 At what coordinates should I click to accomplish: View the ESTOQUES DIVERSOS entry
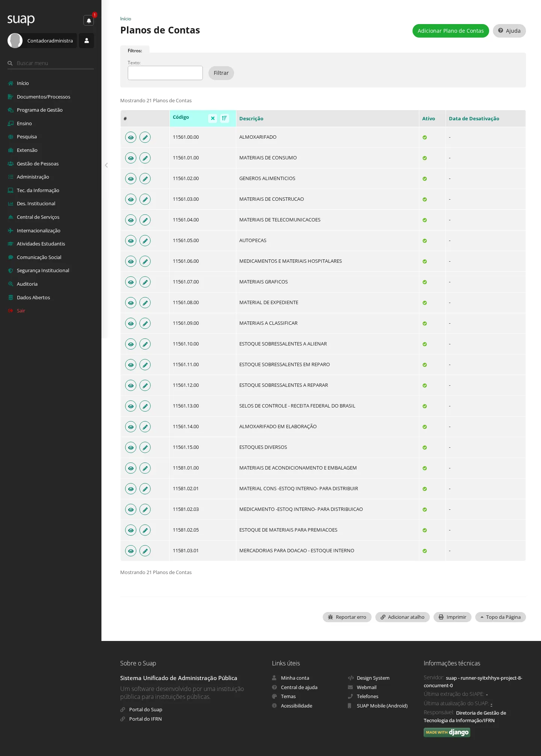coord(131,447)
